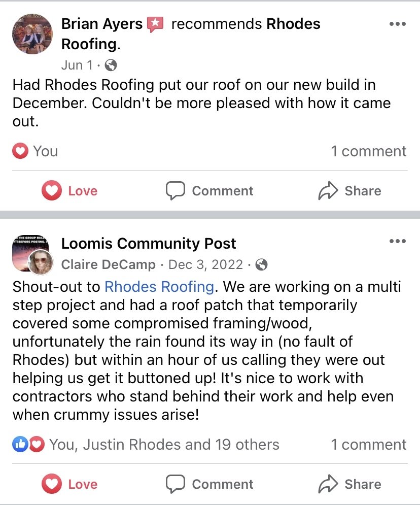This screenshot has width=420, height=505.
Task: Toggle Love reaction on Claire DeCamp's post
Action: coord(69,484)
